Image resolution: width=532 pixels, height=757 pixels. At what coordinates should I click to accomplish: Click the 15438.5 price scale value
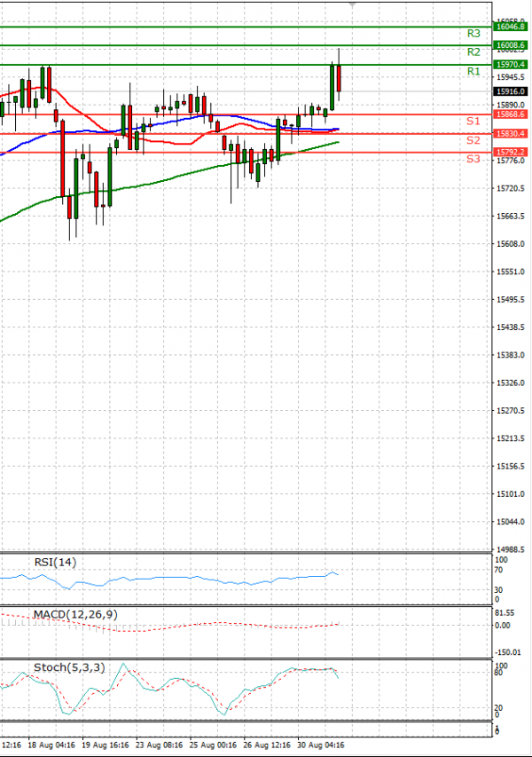(x=511, y=327)
